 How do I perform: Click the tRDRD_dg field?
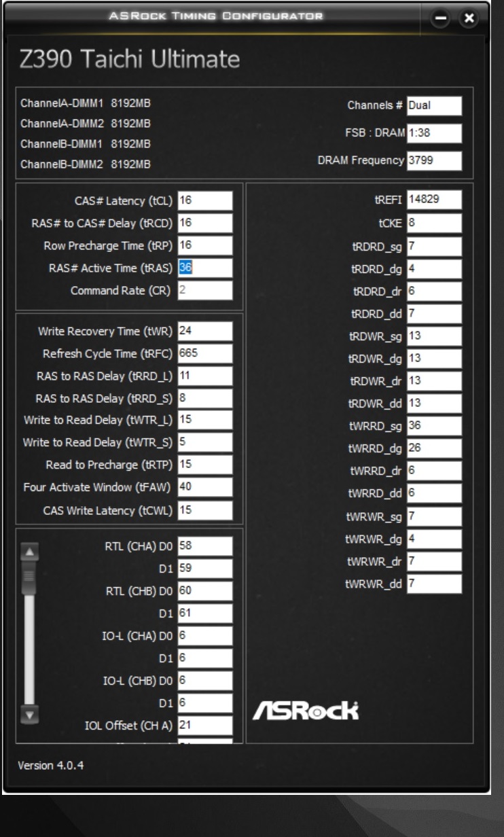(x=435, y=268)
